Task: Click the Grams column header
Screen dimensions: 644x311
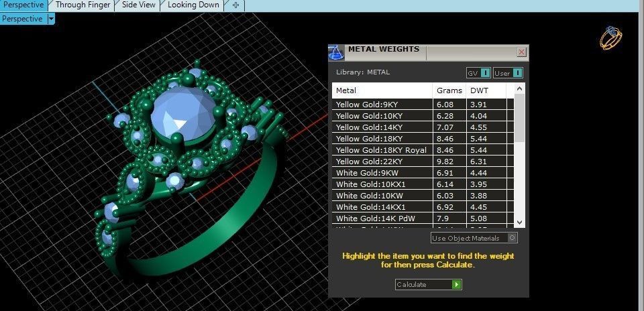Action: click(449, 90)
